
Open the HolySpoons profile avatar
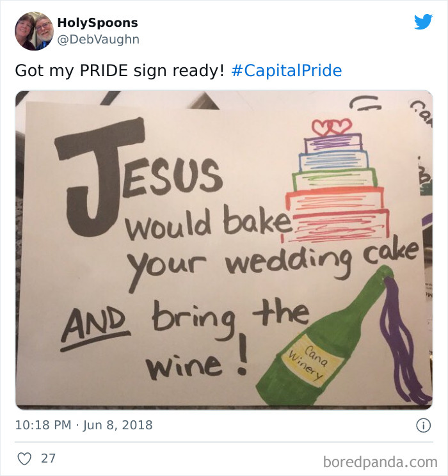[34, 31]
